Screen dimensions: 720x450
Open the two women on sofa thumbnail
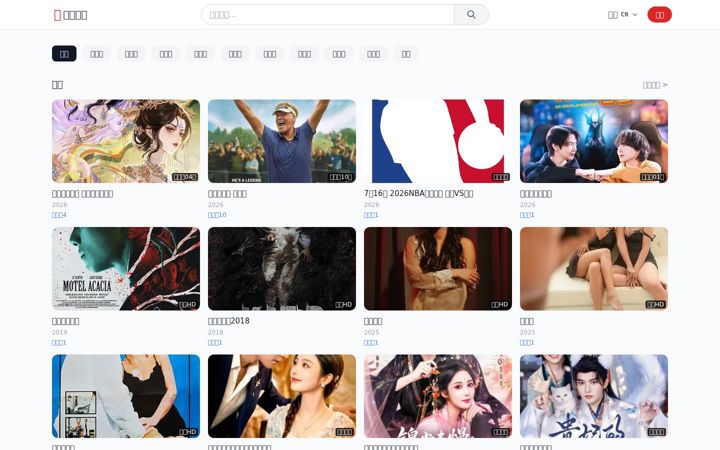tap(594, 269)
